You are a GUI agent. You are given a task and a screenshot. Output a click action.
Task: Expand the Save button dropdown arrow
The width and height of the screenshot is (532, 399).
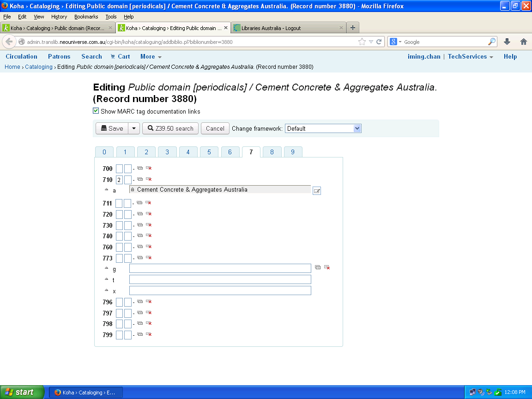133,128
